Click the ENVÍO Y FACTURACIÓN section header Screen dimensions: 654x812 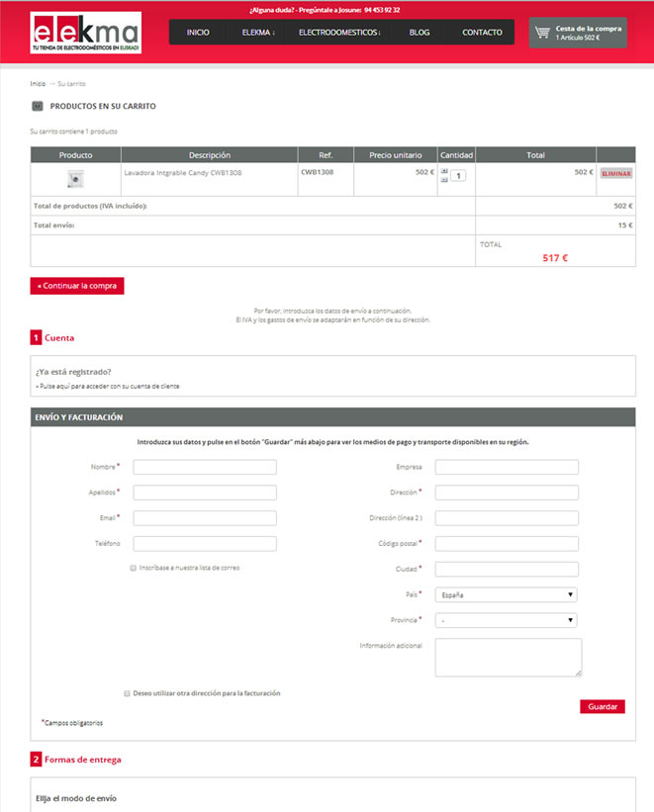click(332, 416)
